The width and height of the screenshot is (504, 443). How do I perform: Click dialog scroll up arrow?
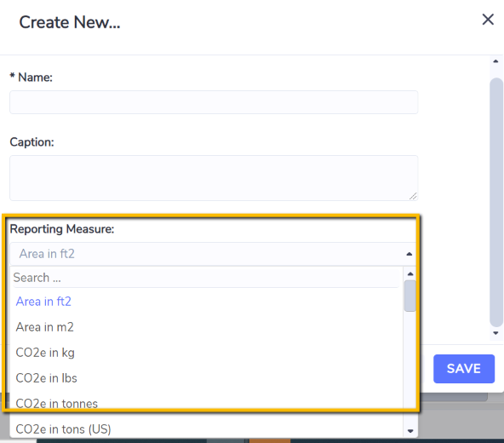click(495, 61)
